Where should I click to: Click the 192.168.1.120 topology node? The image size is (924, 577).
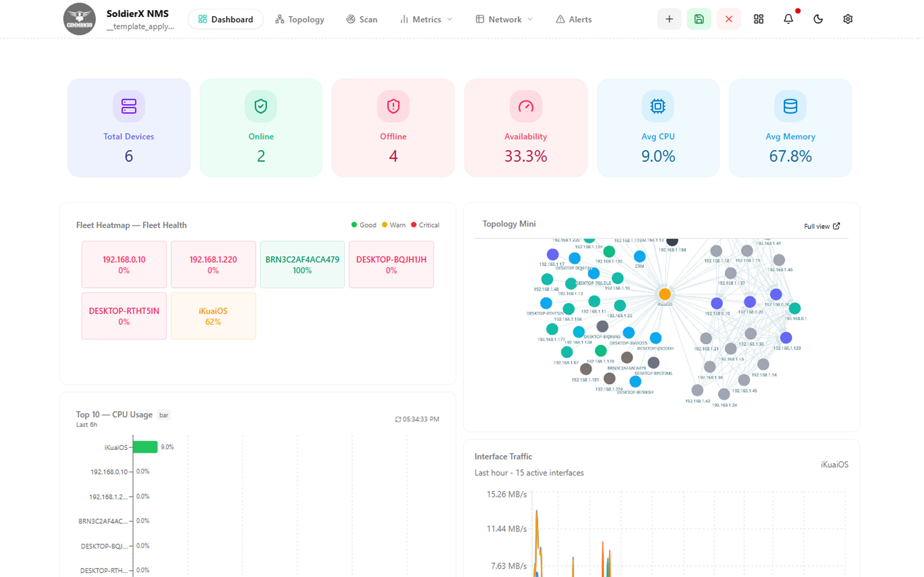(x=786, y=338)
